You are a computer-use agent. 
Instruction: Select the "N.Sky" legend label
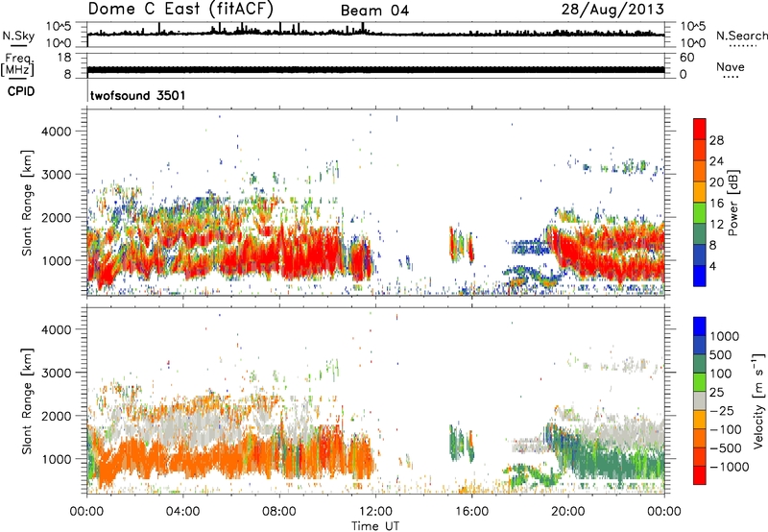coord(18,36)
